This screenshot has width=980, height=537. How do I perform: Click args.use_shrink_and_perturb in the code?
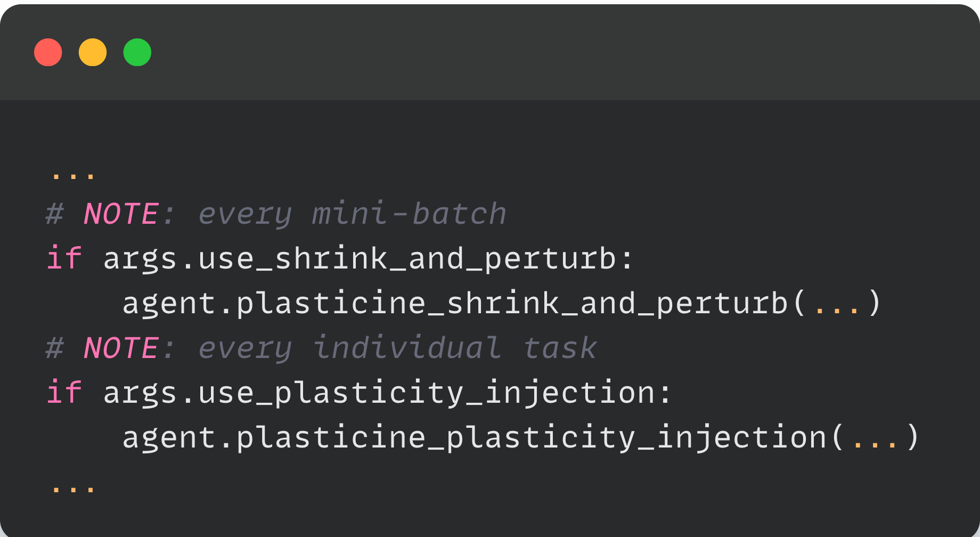click(360, 259)
